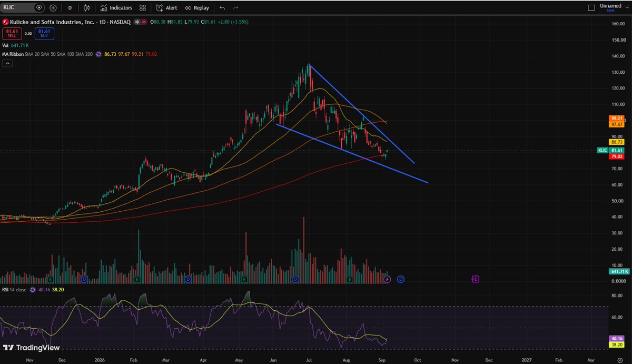
Task: Select the RSI 14 close legend
Action: coord(15,290)
